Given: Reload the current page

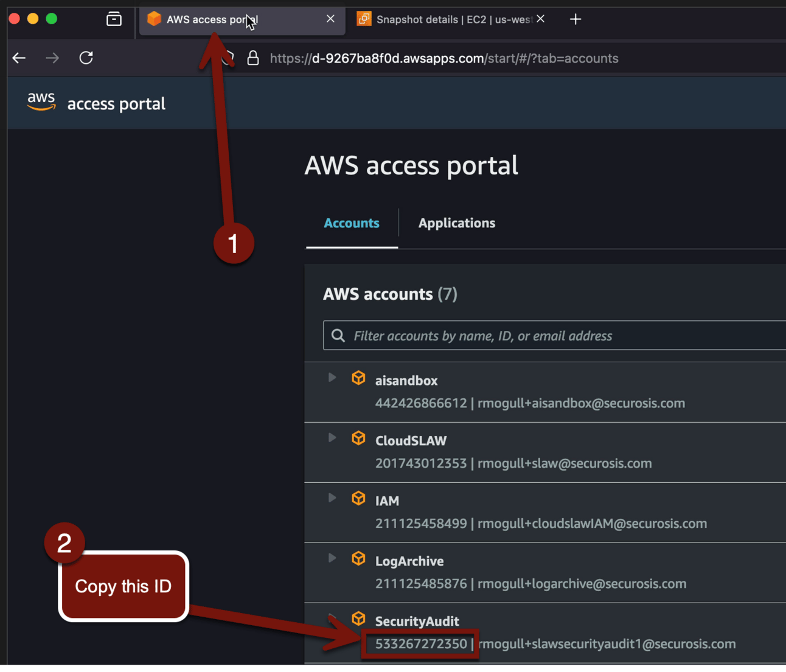Looking at the screenshot, I should (86, 58).
